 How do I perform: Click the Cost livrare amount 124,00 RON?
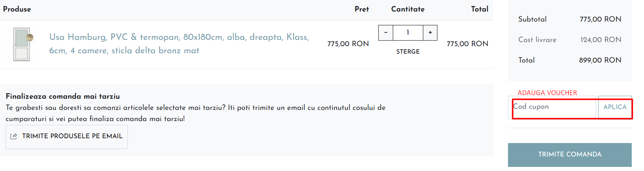coord(601,40)
